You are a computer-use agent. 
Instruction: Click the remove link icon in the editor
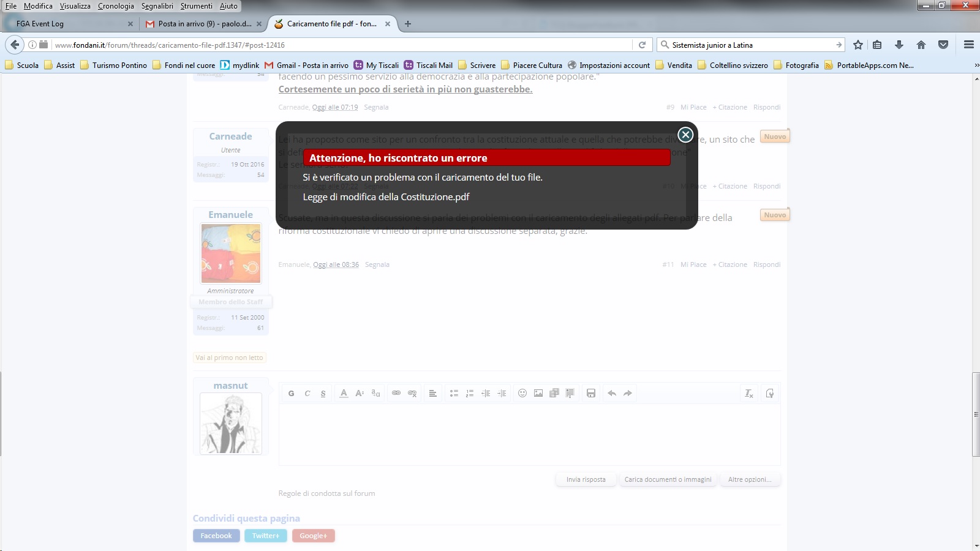[412, 394]
